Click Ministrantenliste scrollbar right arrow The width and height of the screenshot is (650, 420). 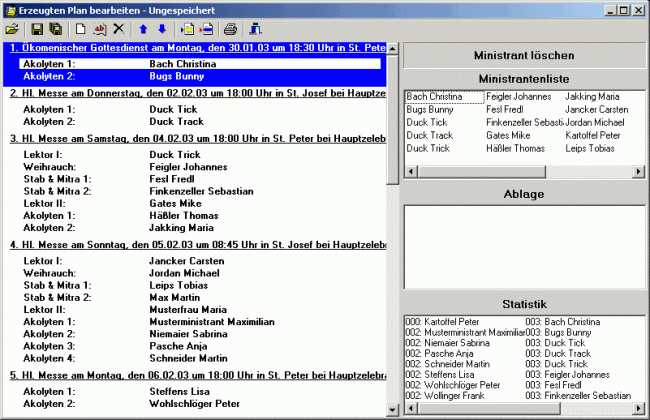(x=638, y=171)
